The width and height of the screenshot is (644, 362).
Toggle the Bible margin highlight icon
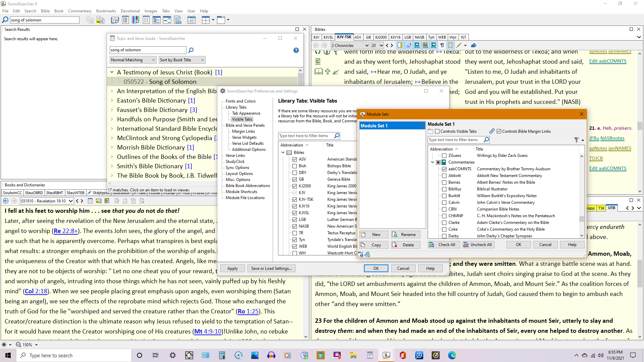[x=400, y=45]
